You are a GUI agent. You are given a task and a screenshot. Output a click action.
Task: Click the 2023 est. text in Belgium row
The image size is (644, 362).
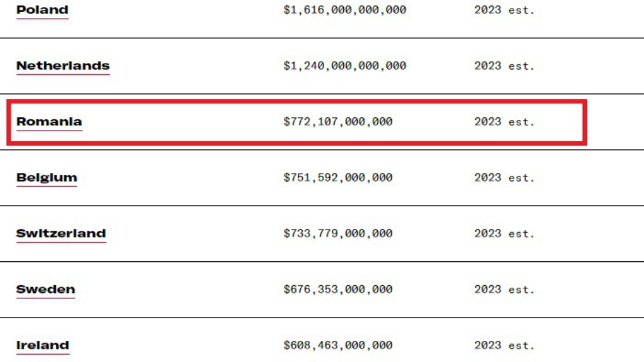pyautogui.click(x=504, y=177)
